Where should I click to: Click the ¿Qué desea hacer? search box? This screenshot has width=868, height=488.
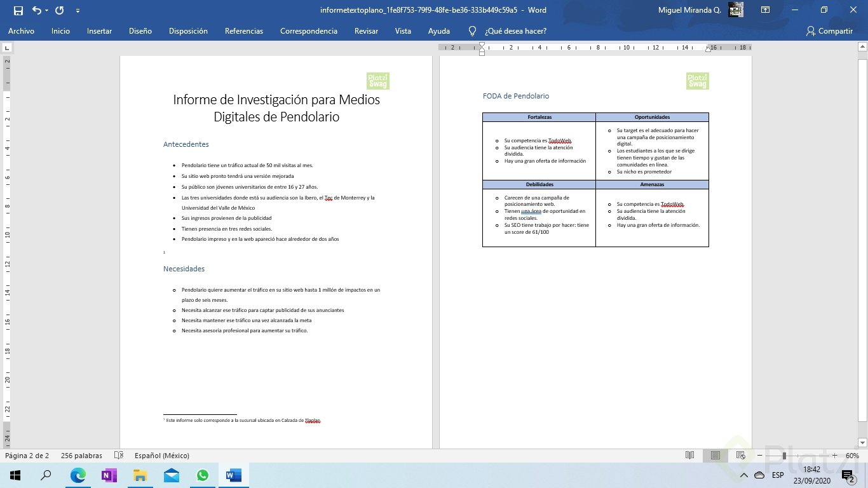pyautogui.click(x=515, y=31)
